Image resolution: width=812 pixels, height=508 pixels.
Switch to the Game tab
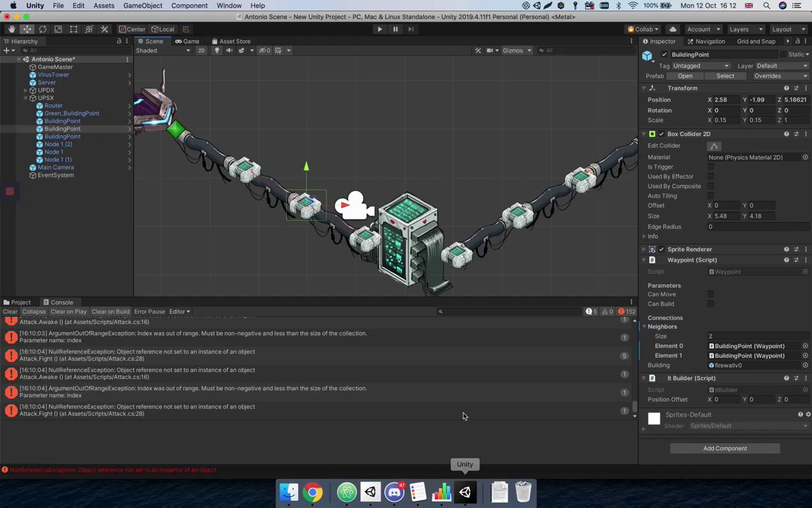187,41
